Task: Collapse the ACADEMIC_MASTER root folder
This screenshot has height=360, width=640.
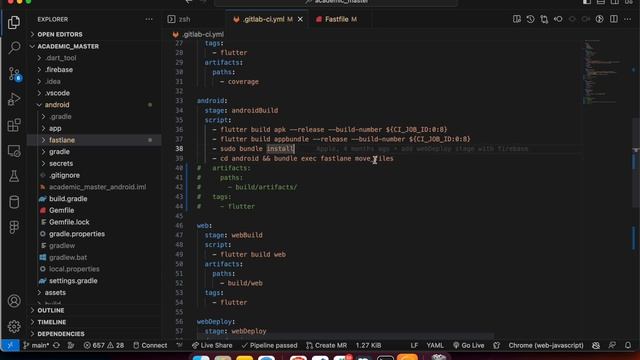Action: coord(68,46)
